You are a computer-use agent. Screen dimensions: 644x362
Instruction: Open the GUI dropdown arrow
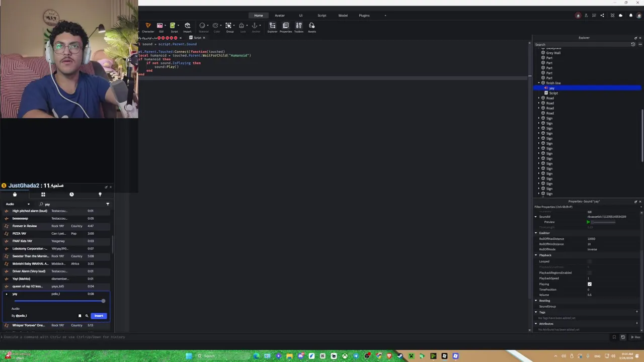click(166, 26)
